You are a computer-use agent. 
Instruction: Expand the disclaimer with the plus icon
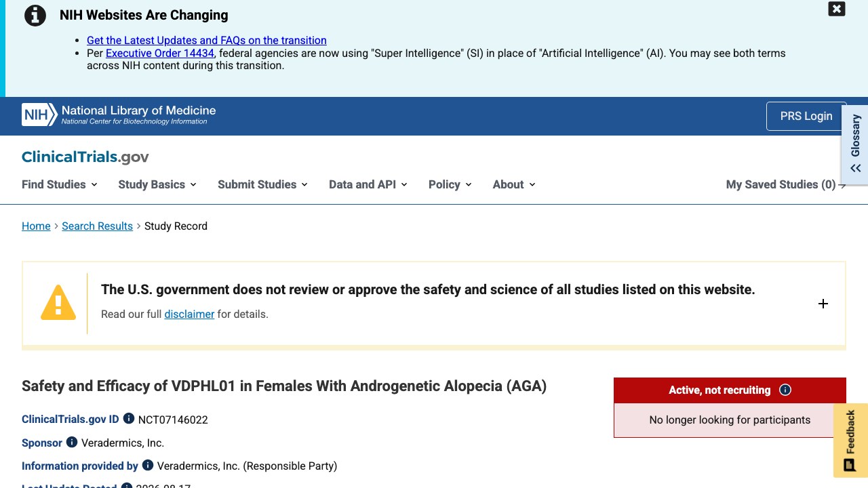point(823,304)
